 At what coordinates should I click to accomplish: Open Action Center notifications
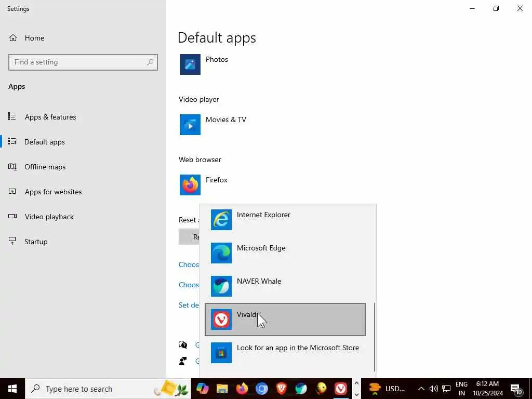pyautogui.click(x=516, y=389)
